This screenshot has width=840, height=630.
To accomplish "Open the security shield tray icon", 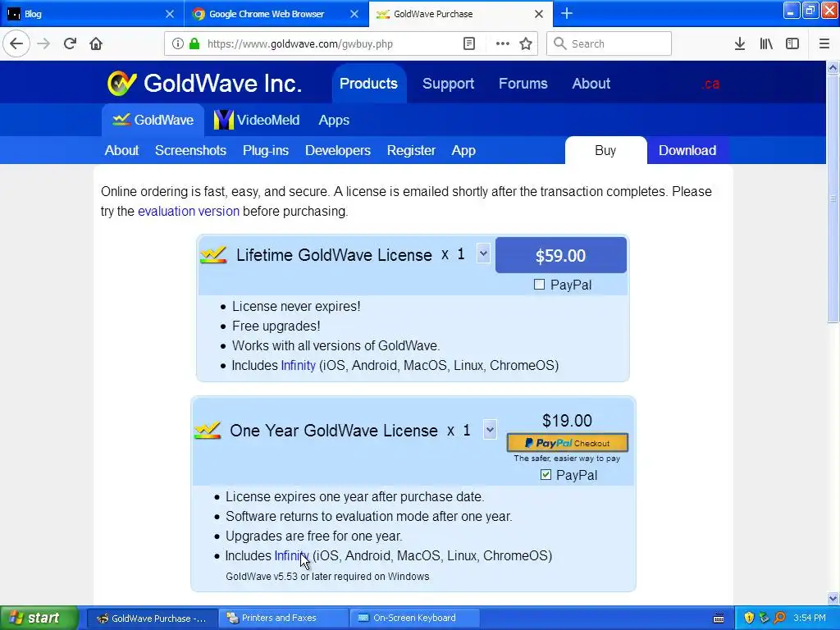I will (749, 618).
